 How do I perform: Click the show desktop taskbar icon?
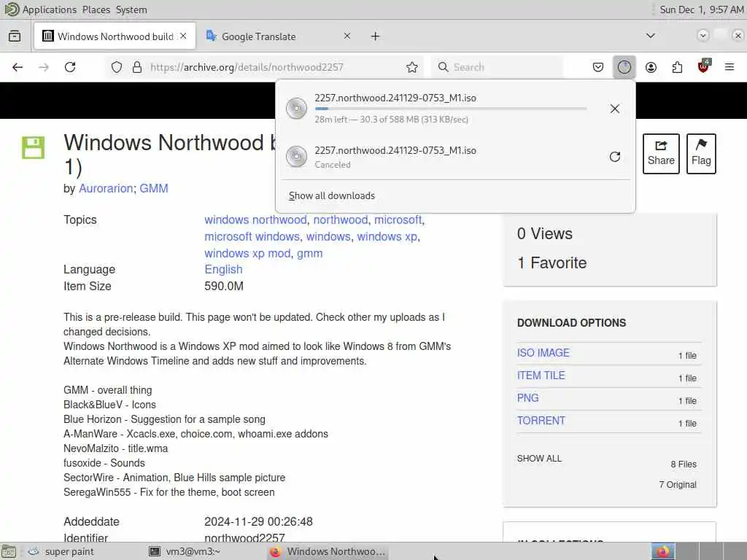(9, 552)
